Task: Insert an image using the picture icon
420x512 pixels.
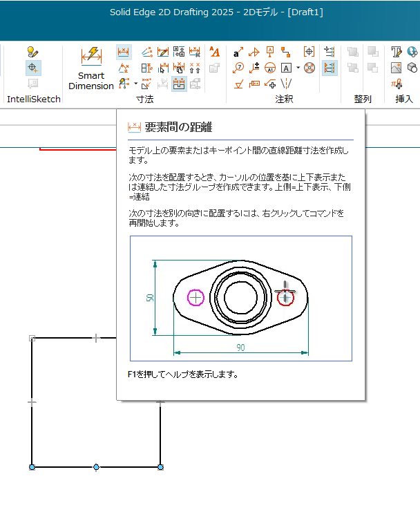Action: click(397, 68)
